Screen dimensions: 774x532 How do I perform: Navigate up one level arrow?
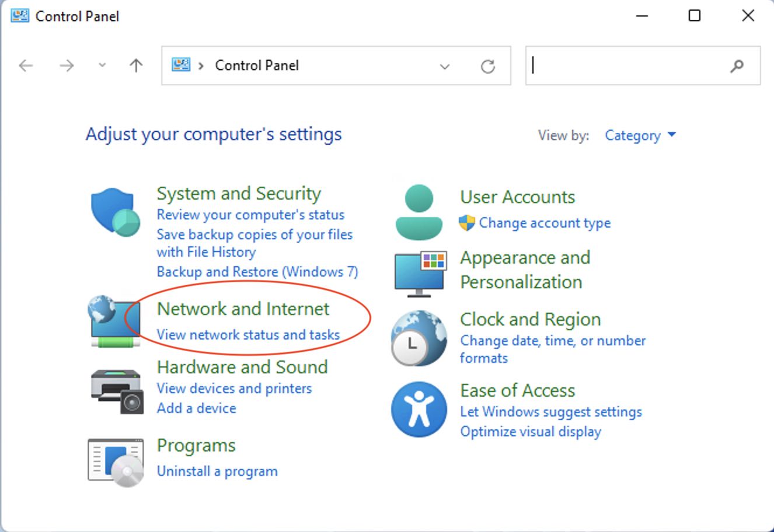[136, 66]
